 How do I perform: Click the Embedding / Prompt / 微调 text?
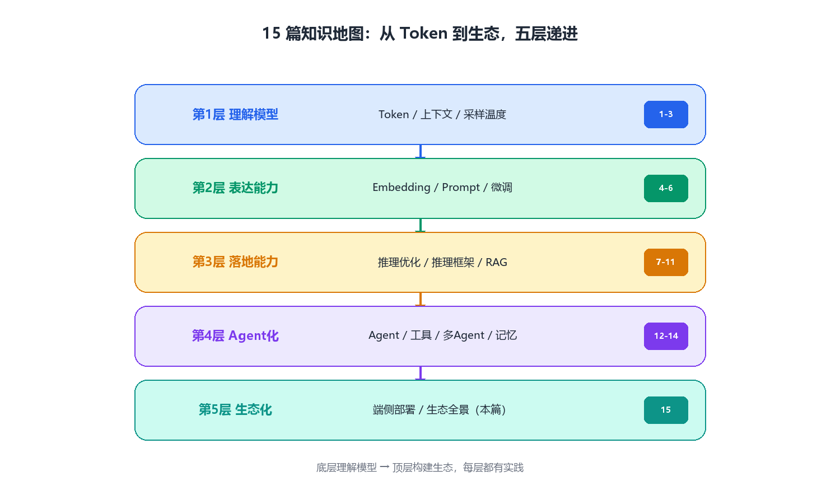click(442, 188)
